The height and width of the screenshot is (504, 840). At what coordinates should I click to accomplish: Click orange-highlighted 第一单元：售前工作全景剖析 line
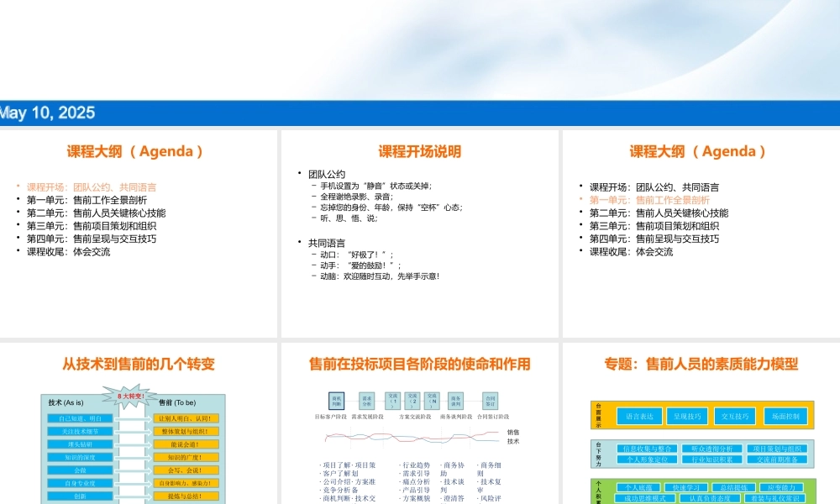coord(649,200)
